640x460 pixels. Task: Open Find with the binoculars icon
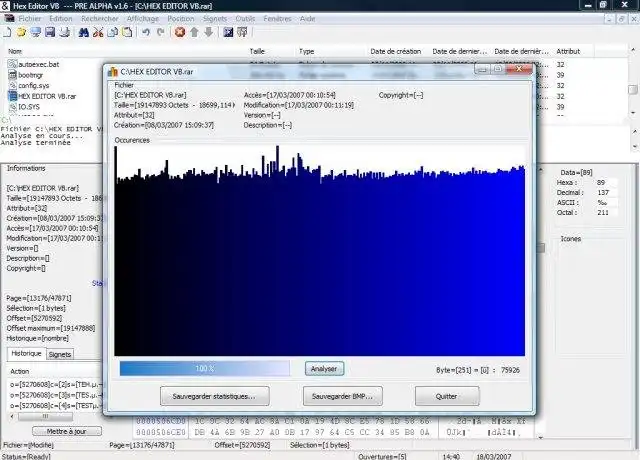click(x=84, y=32)
